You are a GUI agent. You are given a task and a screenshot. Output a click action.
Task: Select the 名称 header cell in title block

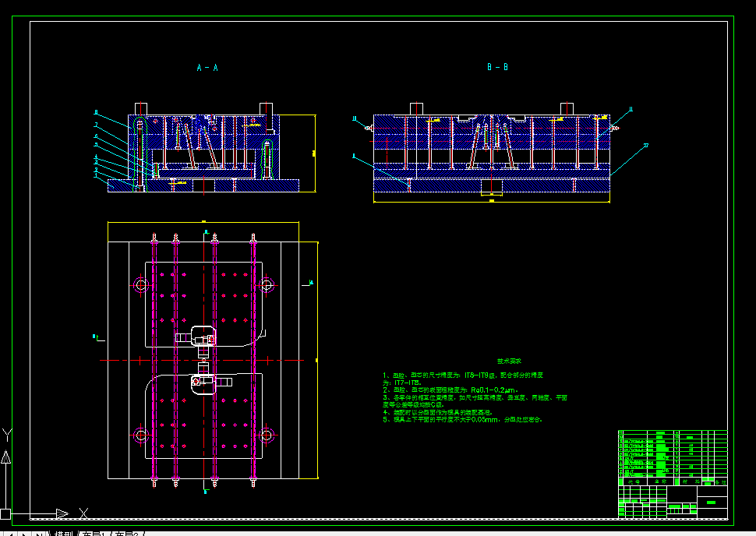pos(660,482)
